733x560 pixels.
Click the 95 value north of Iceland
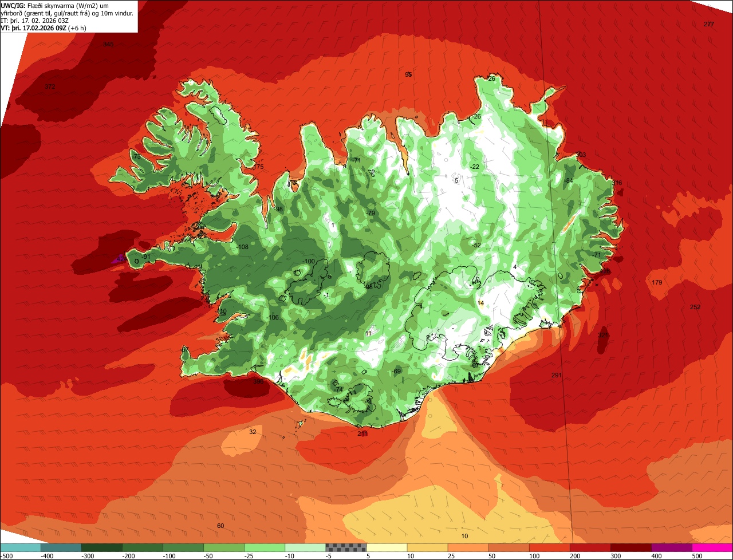point(408,74)
